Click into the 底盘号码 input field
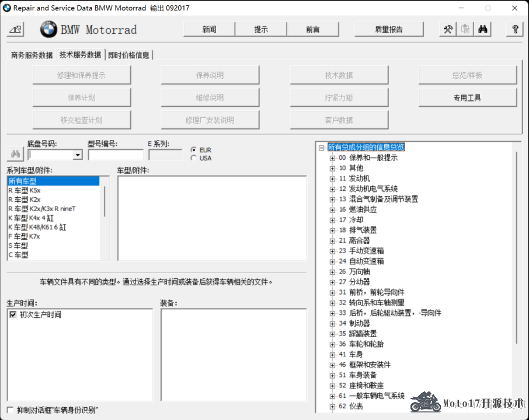Screen dimensions: 529x420 [x=51, y=155]
